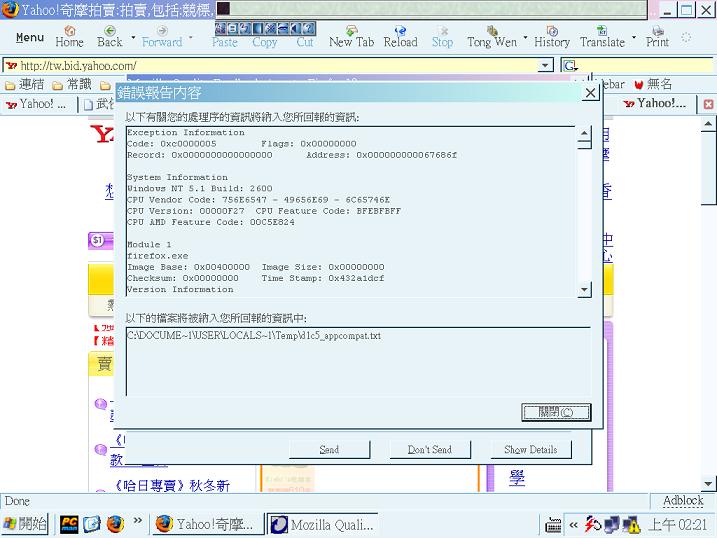Open a New Tab from toolbar
The width and height of the screenshot is (717, 538).
[351, 37]
